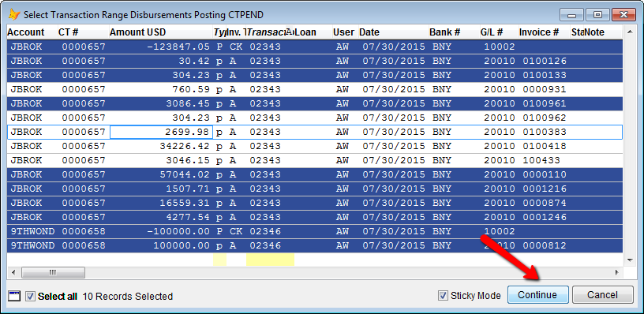The width and height of the screenshot is (644, 314).
Task: Select the row with amount 760.59
Action: tap(315, 89)
